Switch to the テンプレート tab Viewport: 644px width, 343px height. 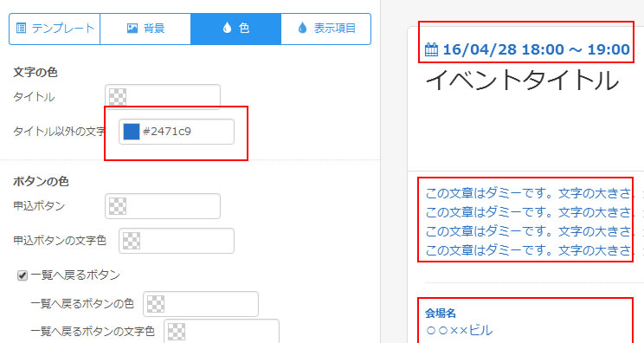click(55, 29)
